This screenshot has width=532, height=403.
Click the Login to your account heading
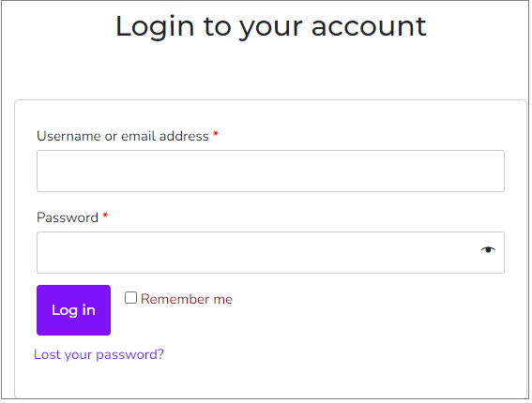click(272, 28)
